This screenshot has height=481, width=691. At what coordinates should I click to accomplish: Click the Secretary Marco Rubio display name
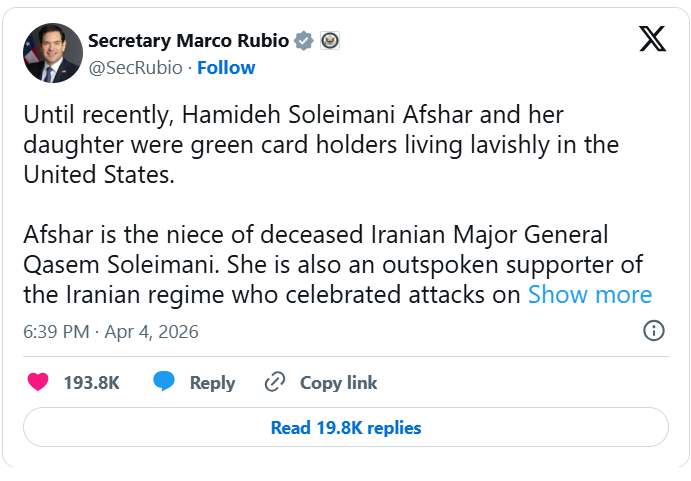(x=188, y=41)
